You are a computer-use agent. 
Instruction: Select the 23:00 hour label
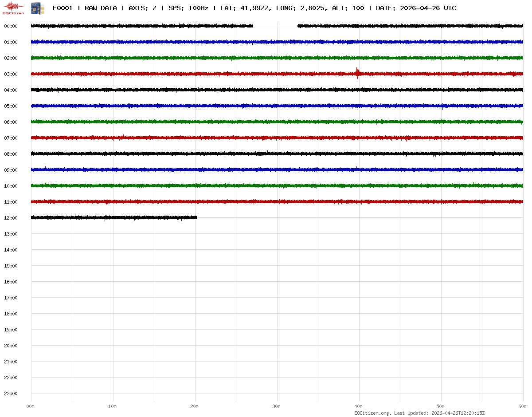click(x=11, y=393)
